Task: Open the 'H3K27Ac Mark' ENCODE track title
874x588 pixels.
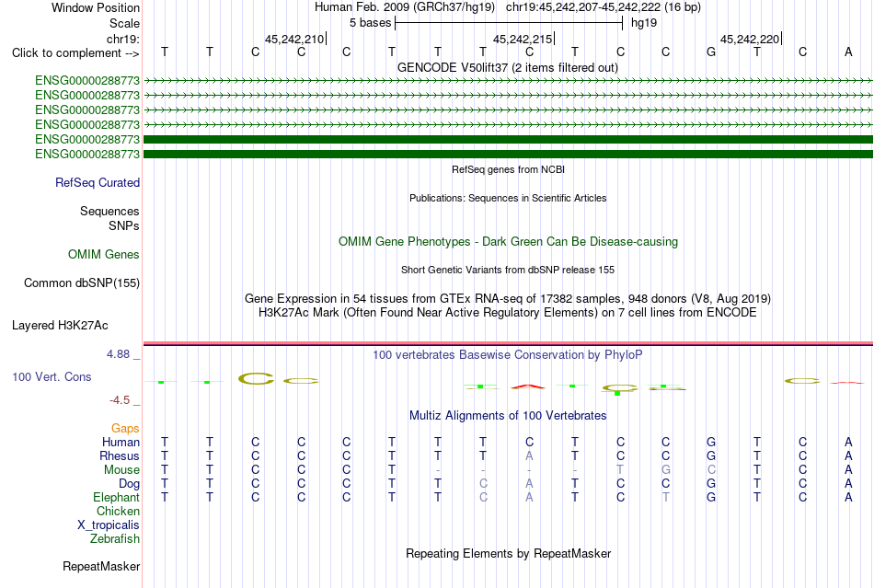Action: [x=508, y=312]
